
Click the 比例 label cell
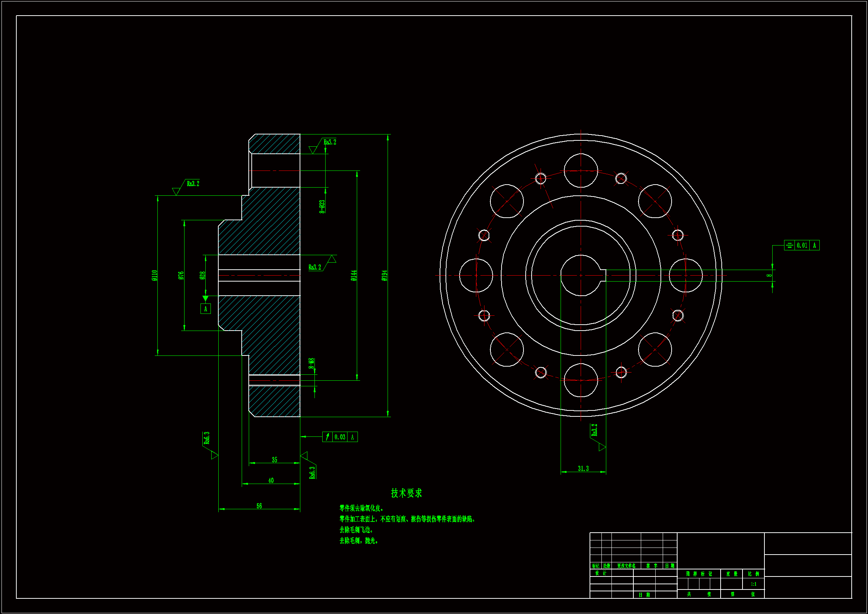click(x=753, y=574)
